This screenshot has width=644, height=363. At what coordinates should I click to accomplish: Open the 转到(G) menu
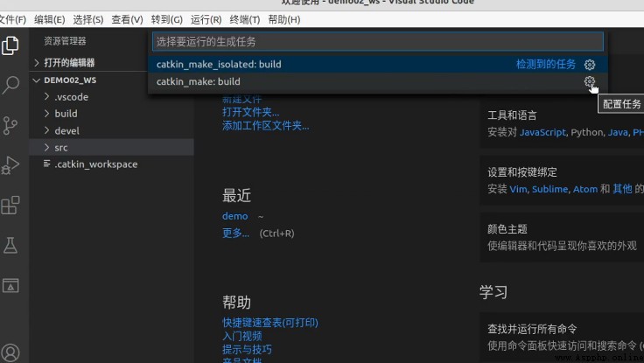pos(166,20)
